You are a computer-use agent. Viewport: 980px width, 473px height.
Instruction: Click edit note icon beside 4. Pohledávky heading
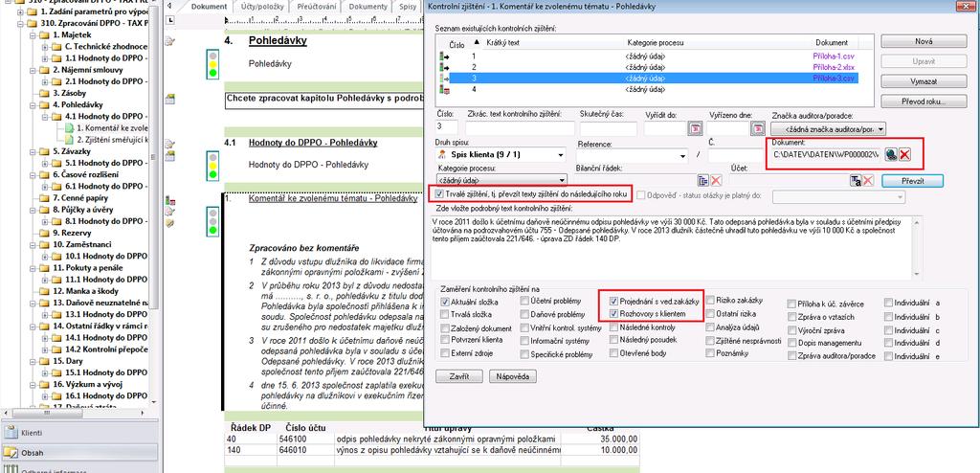pyautogui.click(x=169, y=41)
